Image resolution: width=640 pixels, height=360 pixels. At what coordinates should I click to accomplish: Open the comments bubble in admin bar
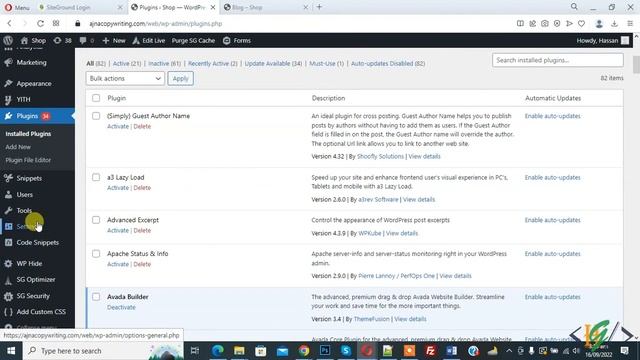[87, 40]
